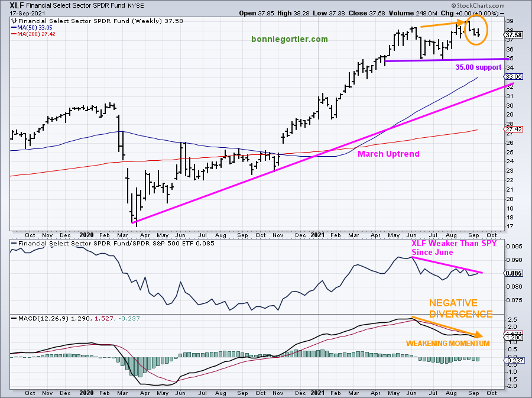Click the NEGATIVE DIVERGENCE annotation
The width and height of the screenshot is (532, 398).
tap(460, 309)
